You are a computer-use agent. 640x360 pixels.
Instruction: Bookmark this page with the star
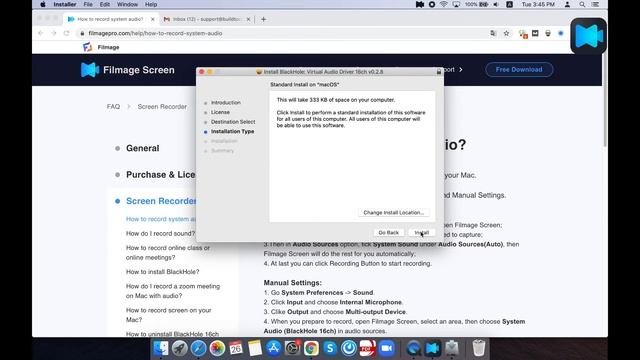click(x=506, y=33)
